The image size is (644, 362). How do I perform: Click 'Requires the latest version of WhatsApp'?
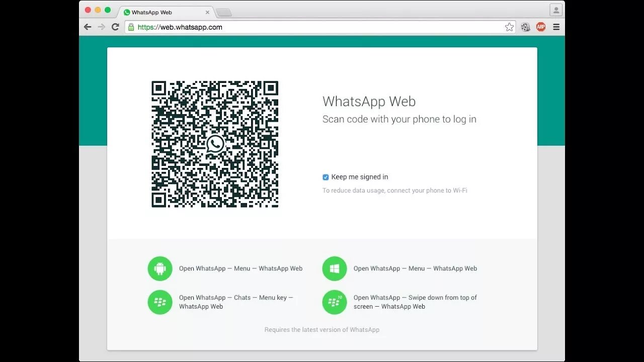pyautogui.click(x=322, y=330)
